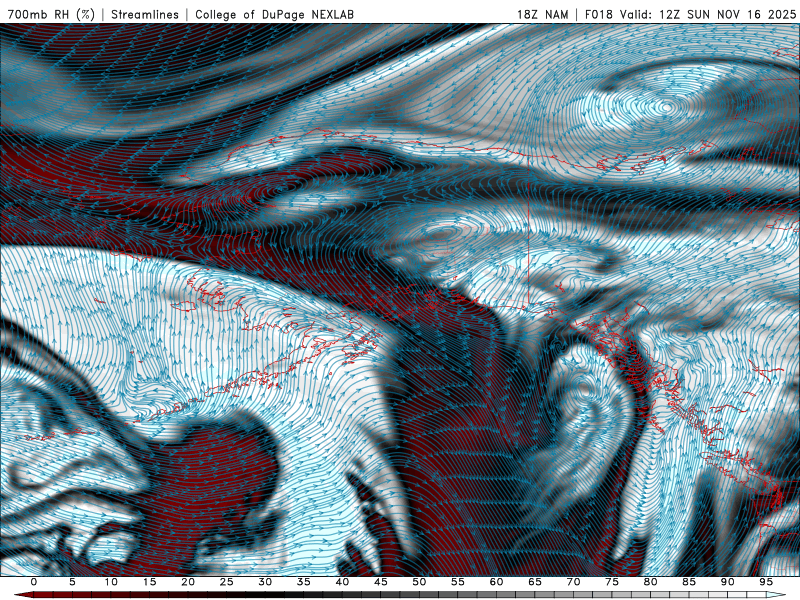This screenshot has width=800, height=600.
Task: Select the '20' value on the colorbar scale
Action: click(188, 582)
